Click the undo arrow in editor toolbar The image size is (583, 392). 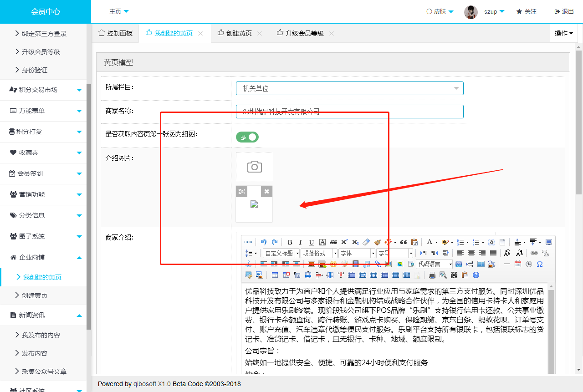(264, 242)
